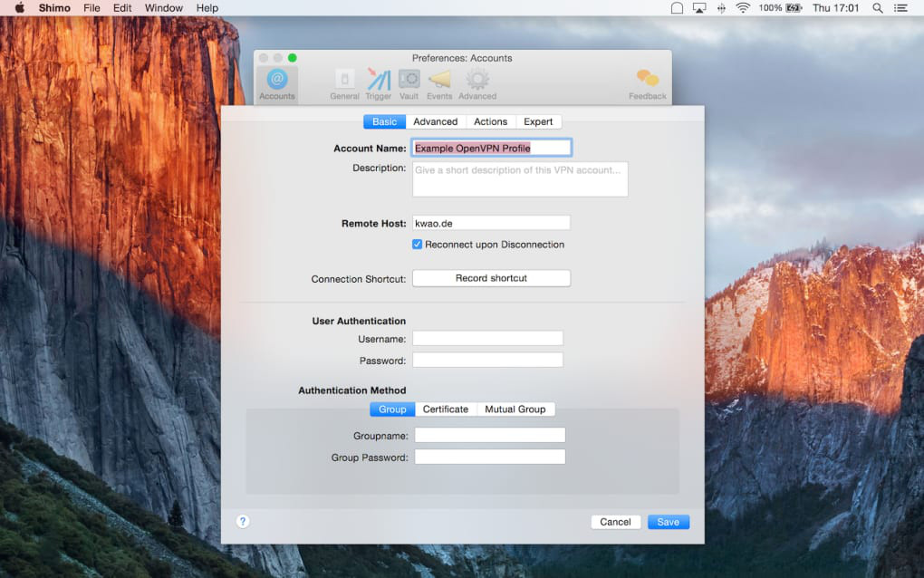Click the Wi-Fi status icon
This screenshot has height=578, width=924.
coord(743,7)
